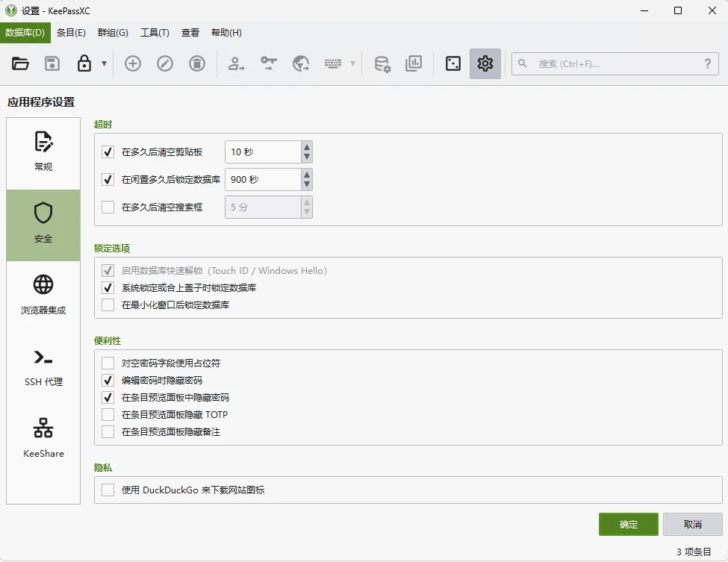
Task: Open the Auto-Type dropdown arrow
Action: [352, 63]
